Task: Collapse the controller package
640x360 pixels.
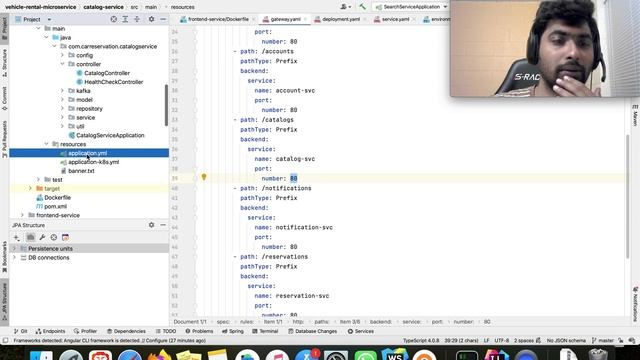Action: (x=62, y=64)
